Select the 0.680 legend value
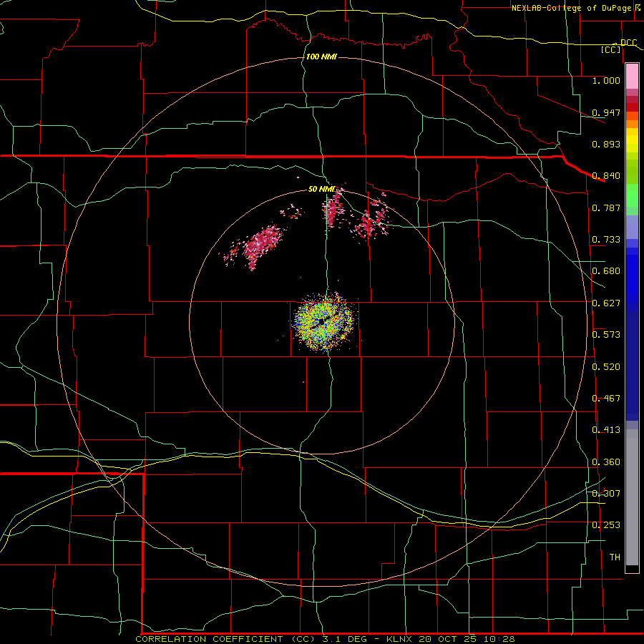Screen dimensions: 644x644 pyautogui.click(x=606, y=271)
